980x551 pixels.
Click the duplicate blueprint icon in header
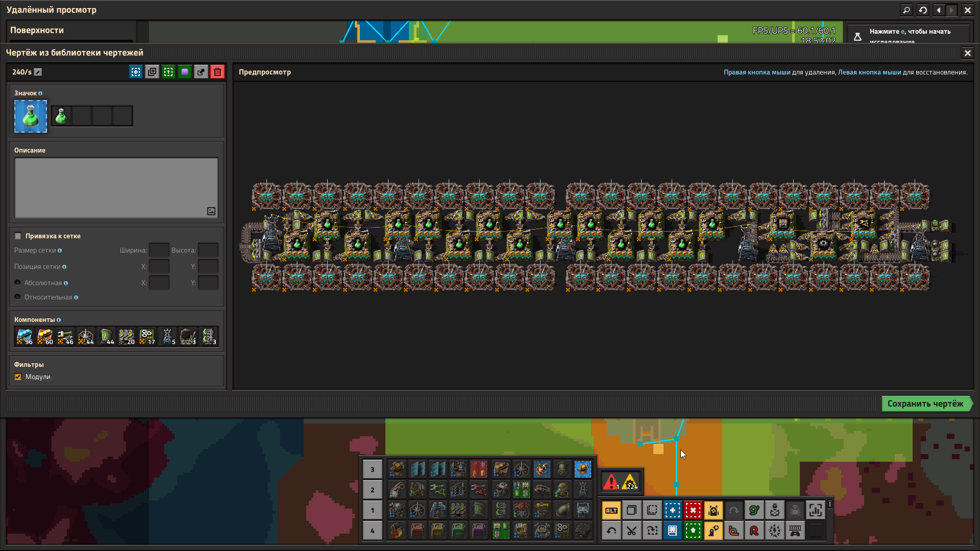point(152,72)
